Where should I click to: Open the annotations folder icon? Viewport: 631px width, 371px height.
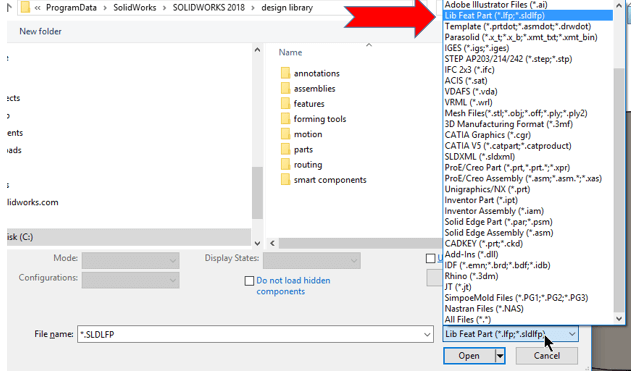click(x=285, y=73)
